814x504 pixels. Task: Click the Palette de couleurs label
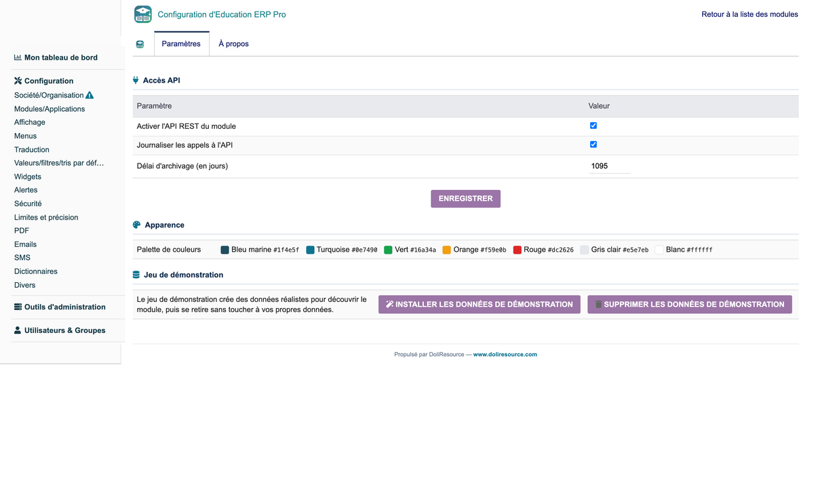click(x=169, y=250)
